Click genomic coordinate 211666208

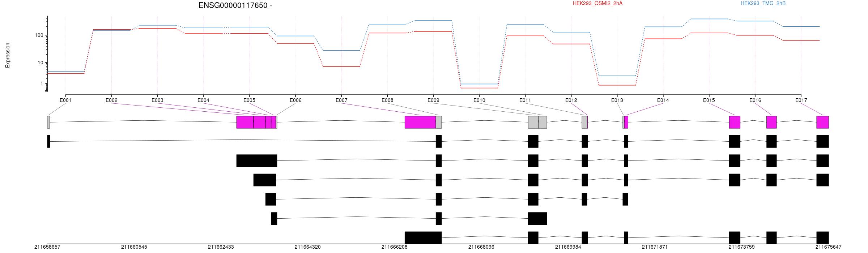tap(395, 247)
